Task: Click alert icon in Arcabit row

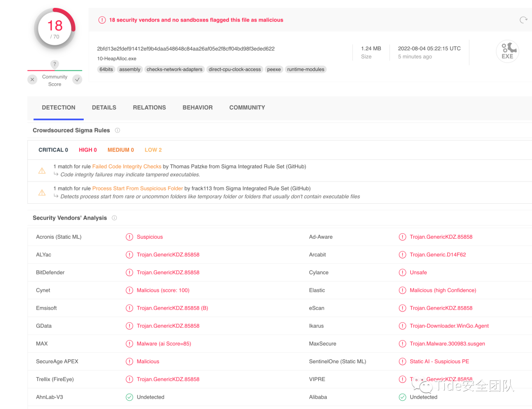Action: click(x=402, y=254)
